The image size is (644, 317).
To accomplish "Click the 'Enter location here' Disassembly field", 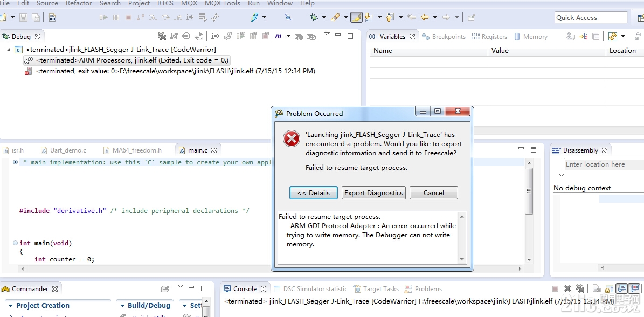I will click(604, 164).
